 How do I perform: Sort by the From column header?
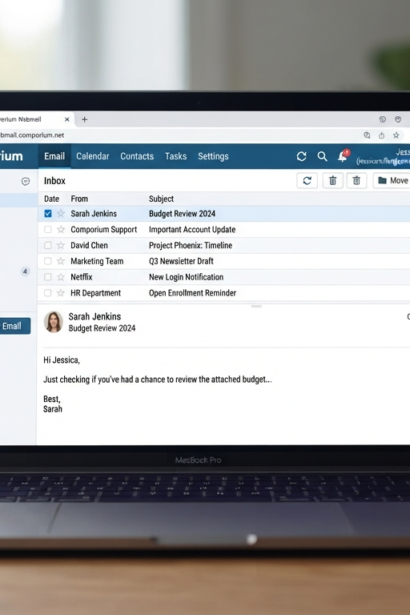click(79, 199)
